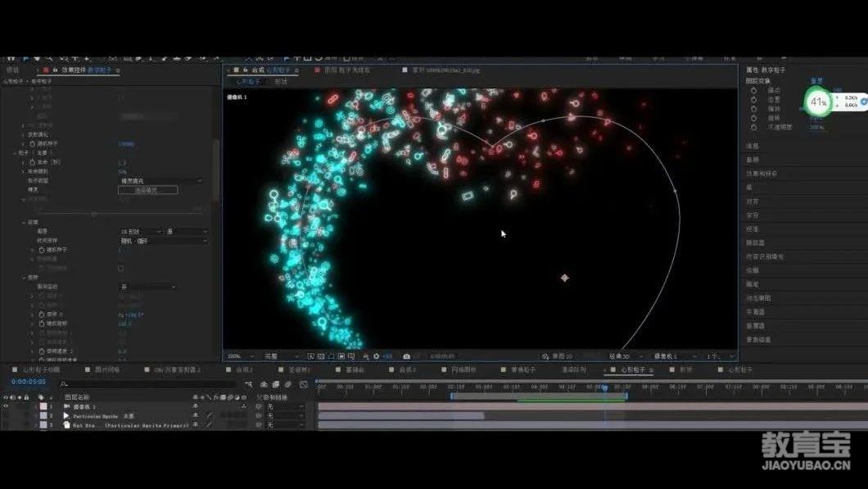The image size is (868, 489).
Task: Click the timeline layer search field
Action: [148, 384]
